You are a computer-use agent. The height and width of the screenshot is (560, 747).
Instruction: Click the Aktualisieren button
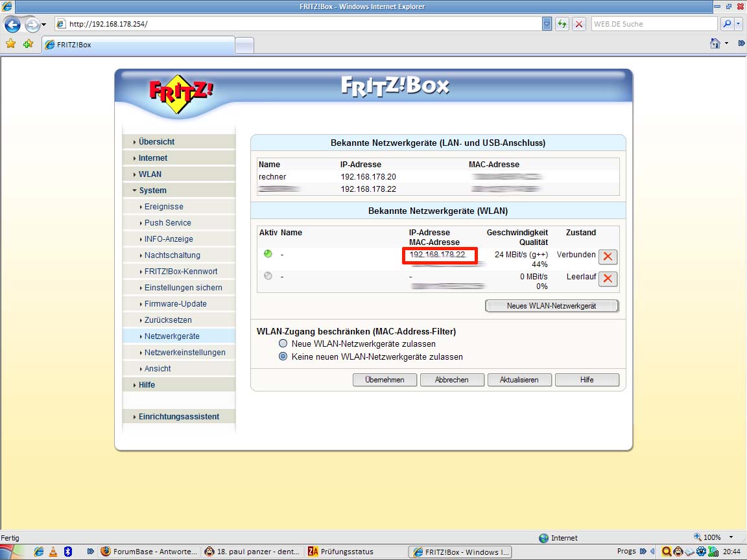[x=519, y=380]
